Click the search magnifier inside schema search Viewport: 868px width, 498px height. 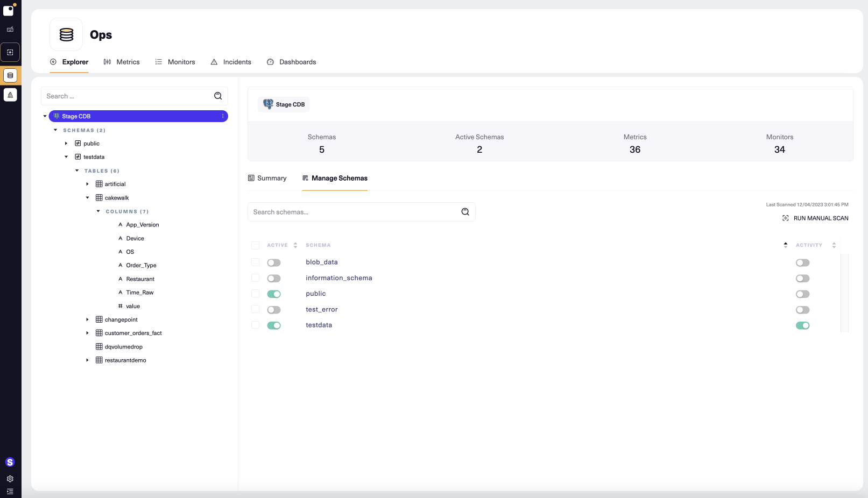[465, 212]
